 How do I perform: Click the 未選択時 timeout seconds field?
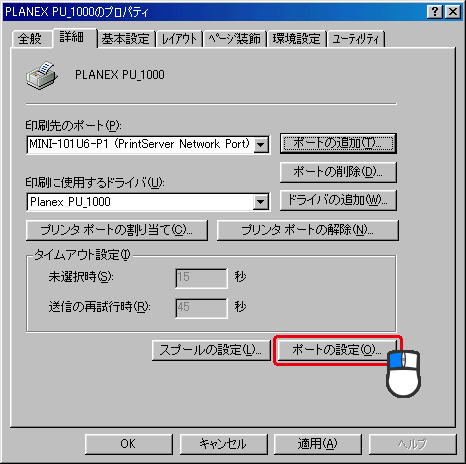201,278
